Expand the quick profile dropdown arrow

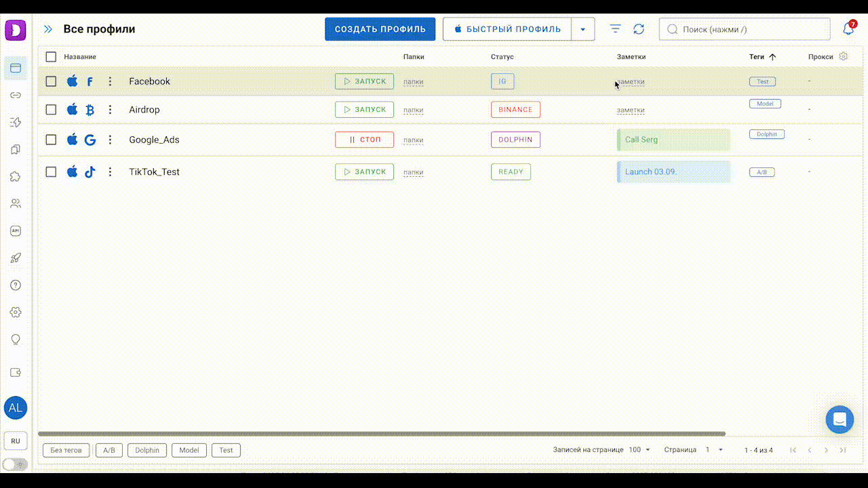(583, 29)
